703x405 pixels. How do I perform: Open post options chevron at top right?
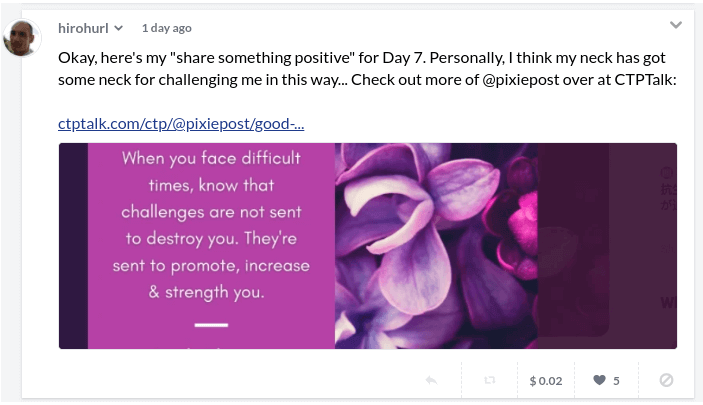pyautogui.click(x=676, y=25)
